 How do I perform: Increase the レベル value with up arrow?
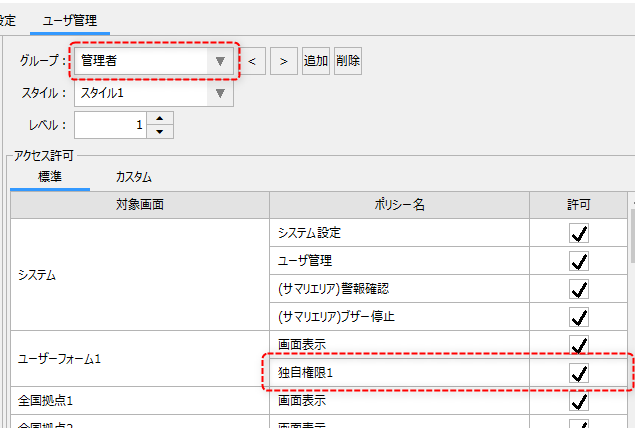tap(160, 119)
